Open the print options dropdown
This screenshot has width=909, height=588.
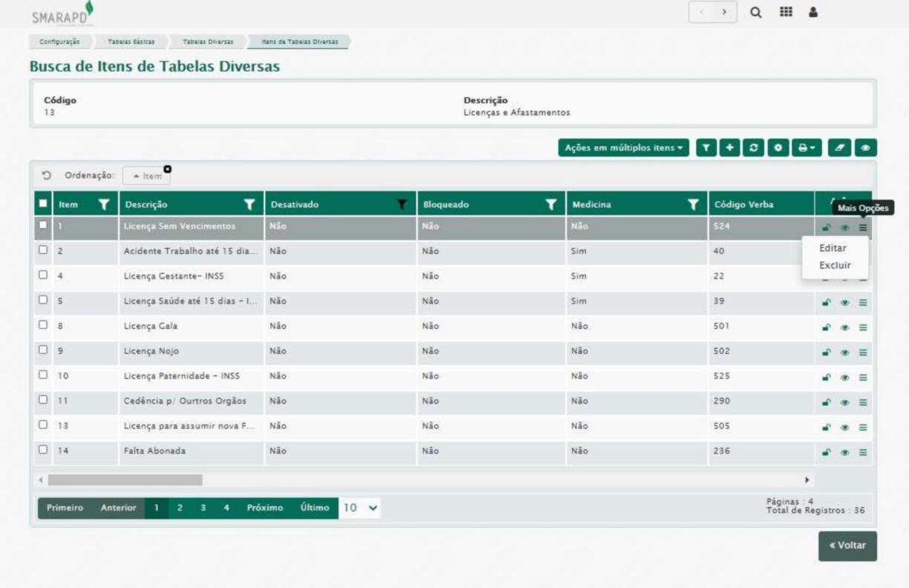(x=807, y=148)
